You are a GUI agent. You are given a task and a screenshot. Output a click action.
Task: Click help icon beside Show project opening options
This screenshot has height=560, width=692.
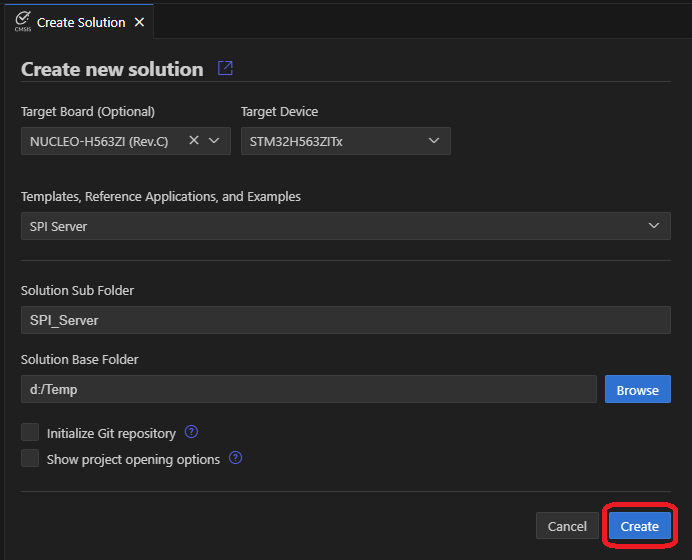(236, 458)
